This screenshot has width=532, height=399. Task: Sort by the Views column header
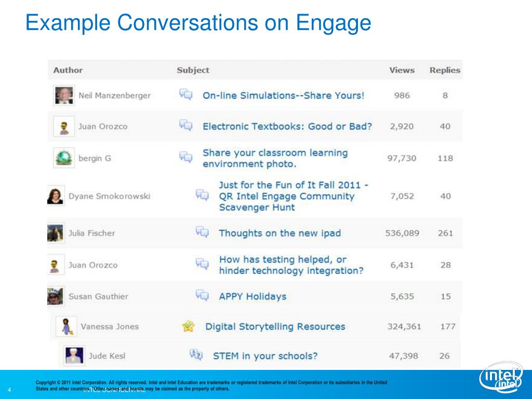coord(402,70)
